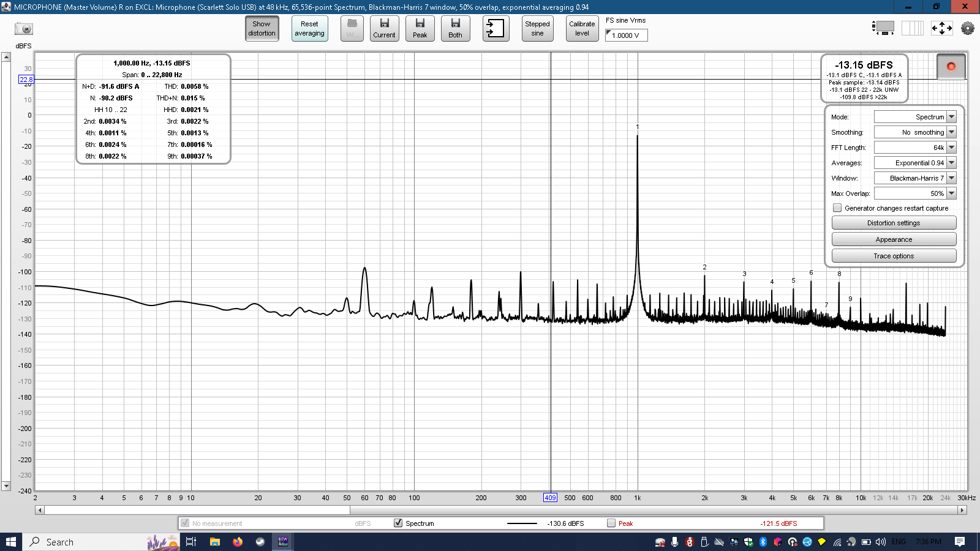Expand the FFT Length dropdown
The width and height of the screenshot is (980, 551).
pos(915,148)
